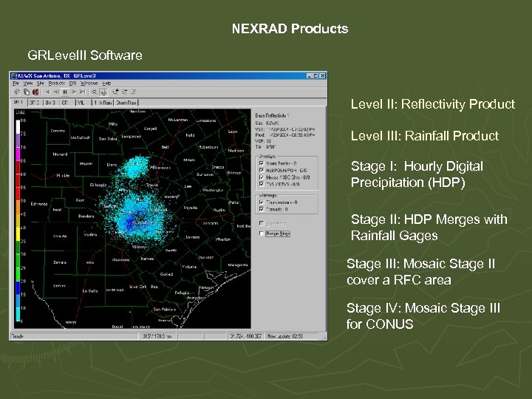Click the GRLevel3 title bar app icon

[x=14, y=76]
